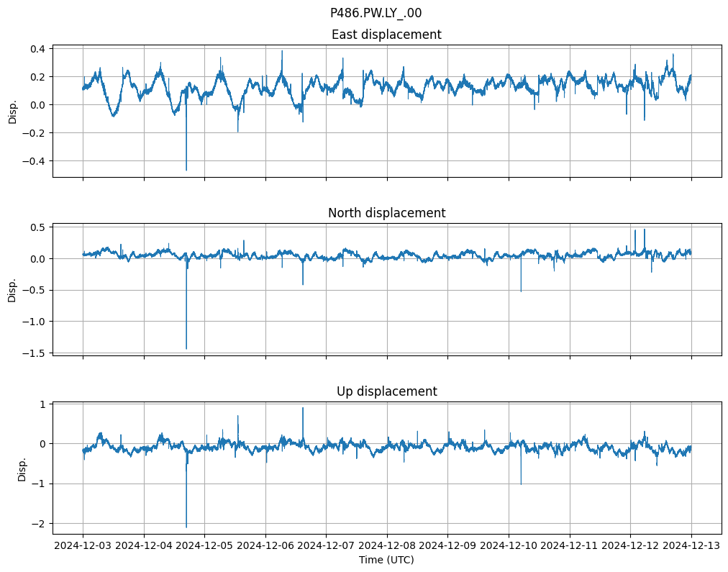Select the East displacement subplot title
This screenshot has height=572, width=728.
(x=386, y=35)
